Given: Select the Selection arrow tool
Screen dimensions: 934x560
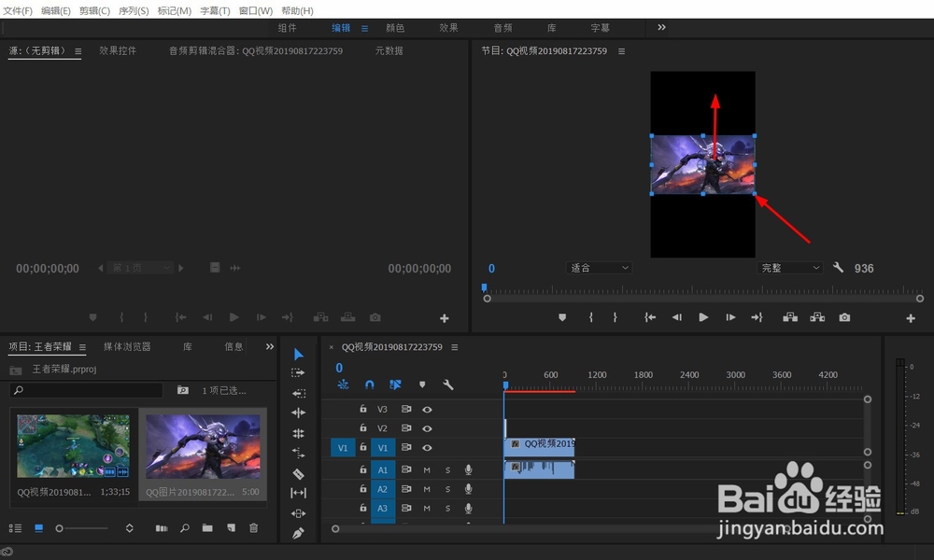Looking at the screenshot, I should (x=299, y=354).
